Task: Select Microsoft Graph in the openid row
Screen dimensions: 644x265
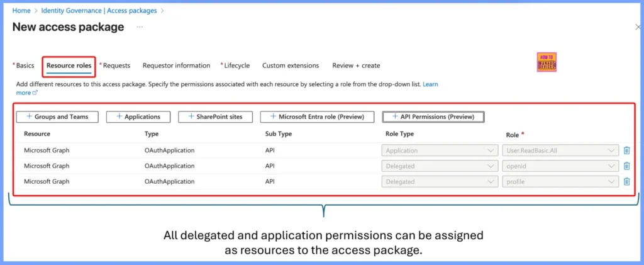Action: [x=47, y=166]
